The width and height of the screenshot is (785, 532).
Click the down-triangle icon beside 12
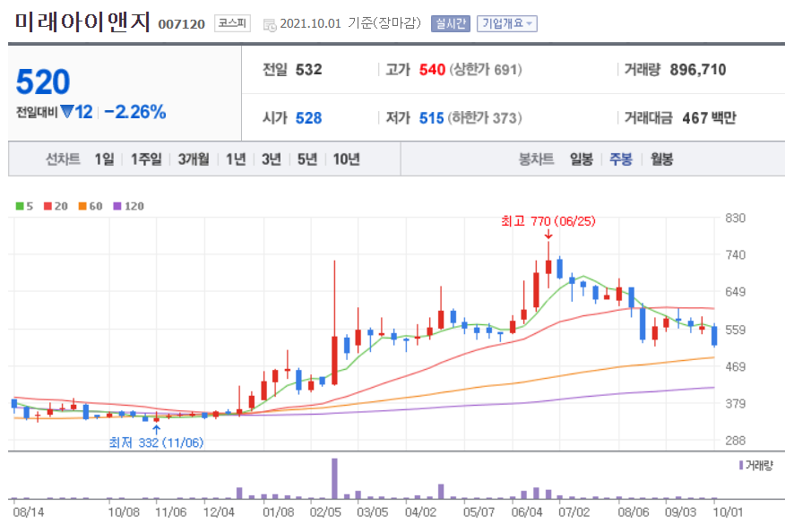click(66, 112)
